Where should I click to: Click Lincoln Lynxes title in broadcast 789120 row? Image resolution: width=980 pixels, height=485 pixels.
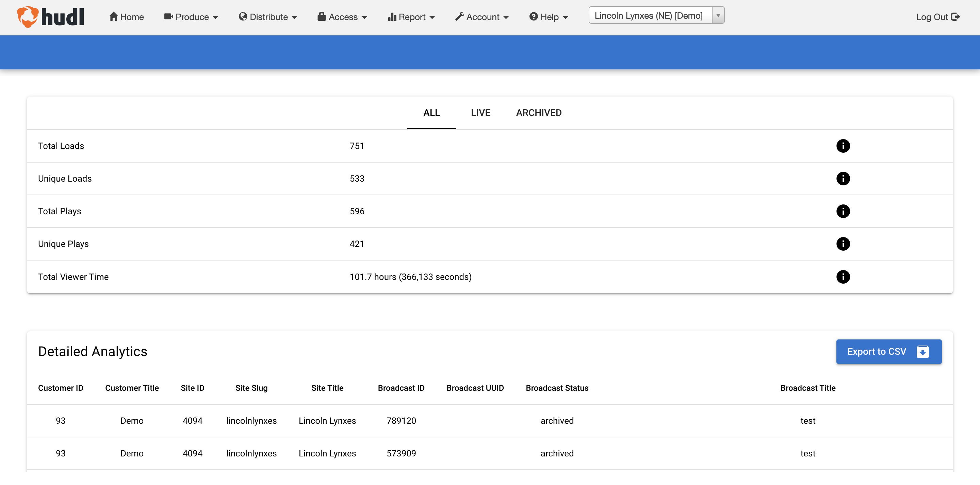(x=327, y=420)
